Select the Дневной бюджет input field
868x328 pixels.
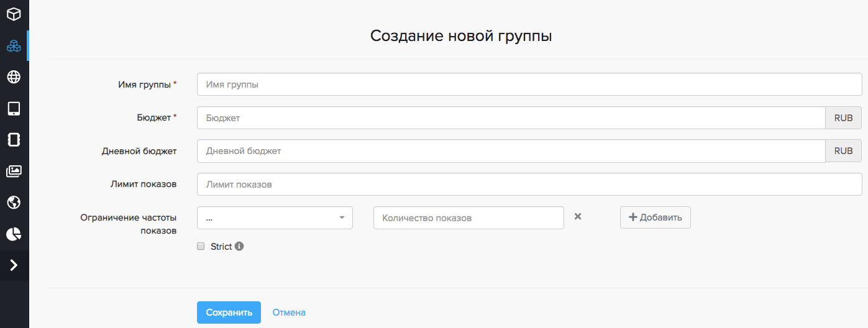point(511,151)
